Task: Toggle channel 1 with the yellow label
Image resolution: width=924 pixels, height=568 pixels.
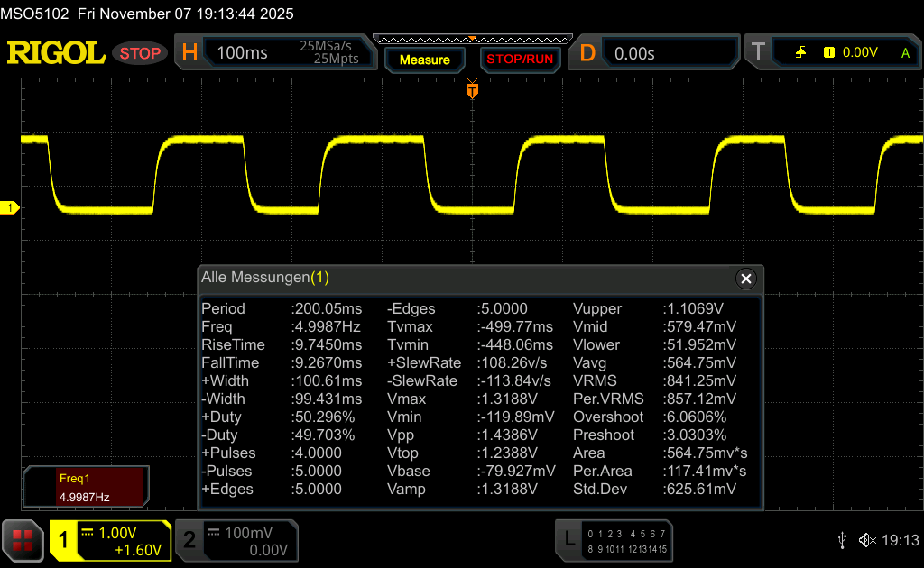Action: tap(64, 540)
